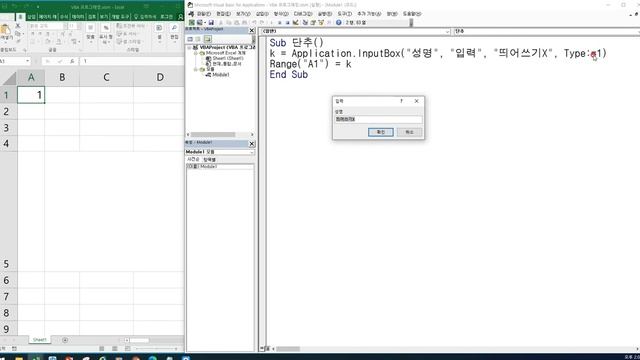
Task: Open the 파일 (File) menu in VBA editor
Action: [x=204, y=14]
